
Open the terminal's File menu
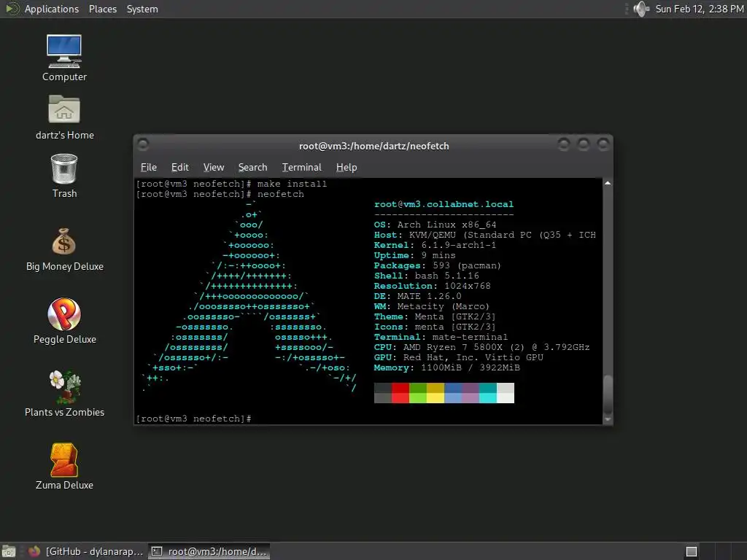(149, 167)
